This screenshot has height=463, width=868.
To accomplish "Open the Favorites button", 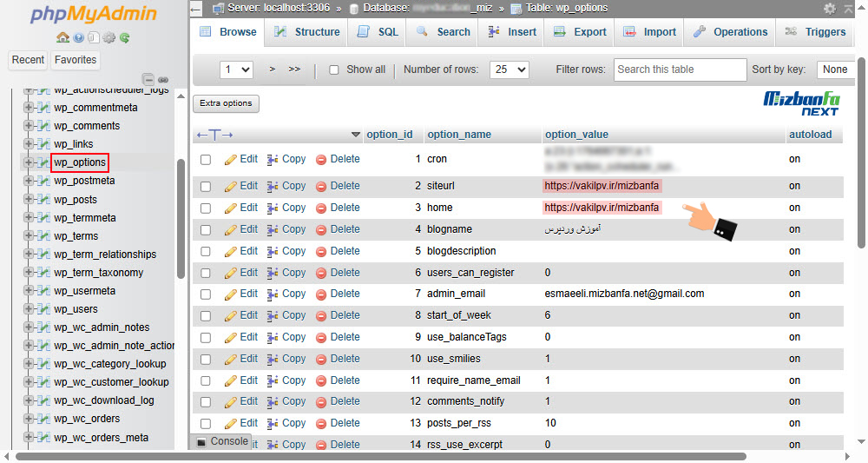I will pos(76,60).
